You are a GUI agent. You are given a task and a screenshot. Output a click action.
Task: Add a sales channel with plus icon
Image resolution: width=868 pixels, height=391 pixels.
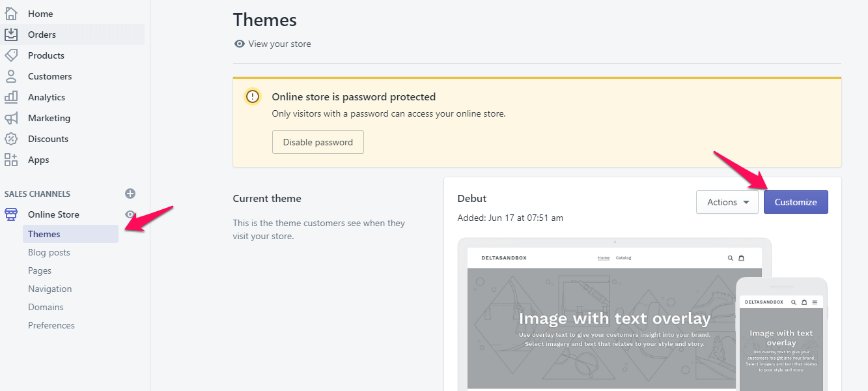(x=130, y=194)
